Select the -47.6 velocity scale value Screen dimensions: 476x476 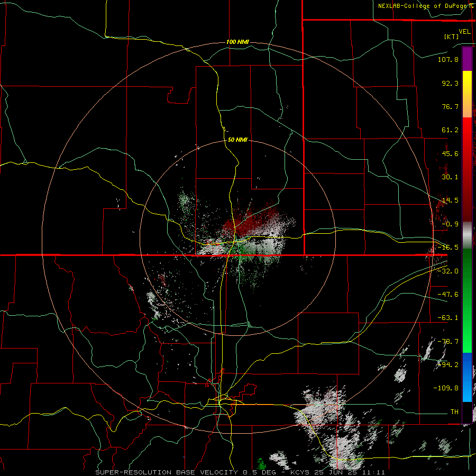tap(448, 295)
